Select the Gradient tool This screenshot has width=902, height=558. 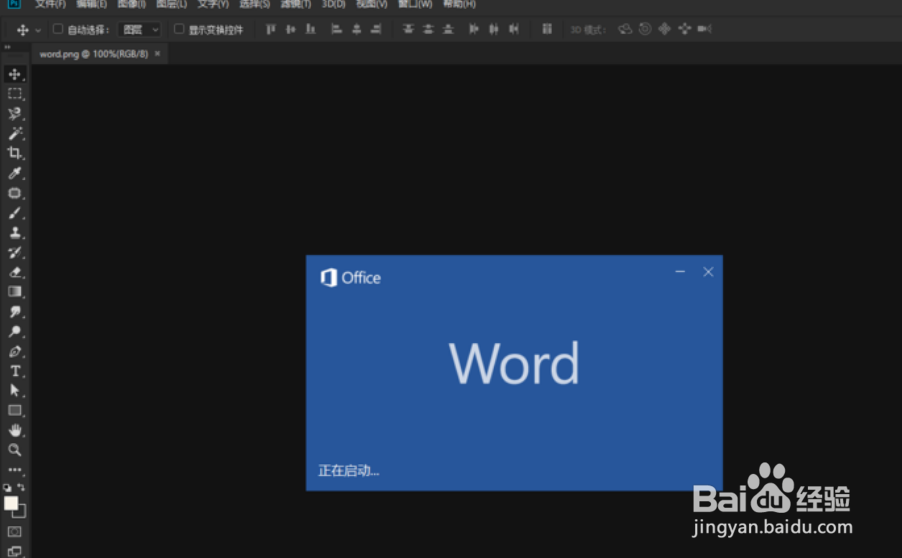(x=15, y=292)
